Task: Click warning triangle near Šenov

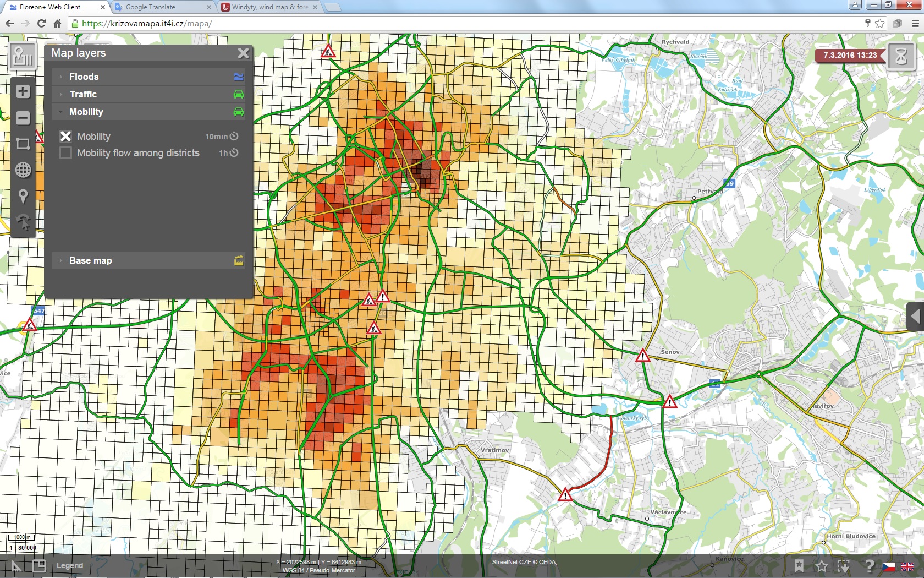Action: click(642, 356)
